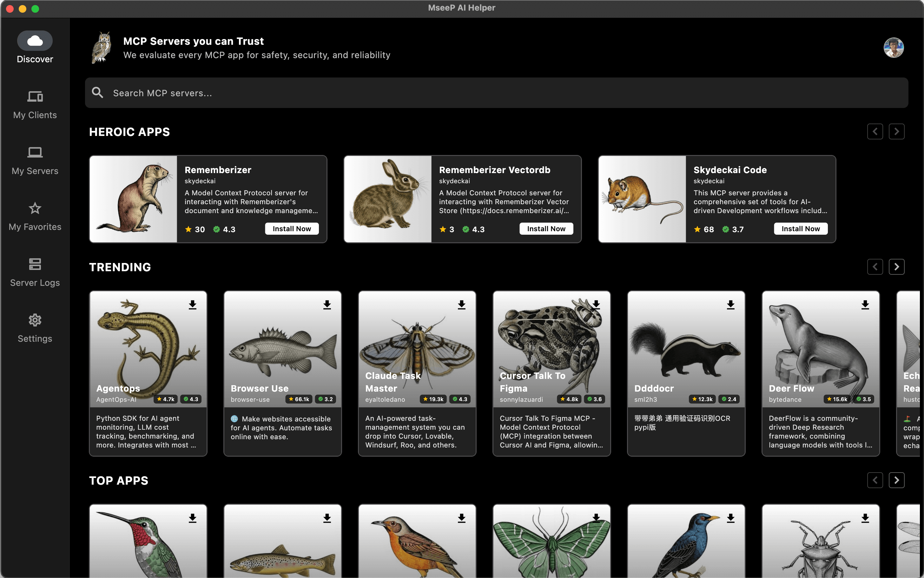Click the Rememberizer title text

point(218,170)
